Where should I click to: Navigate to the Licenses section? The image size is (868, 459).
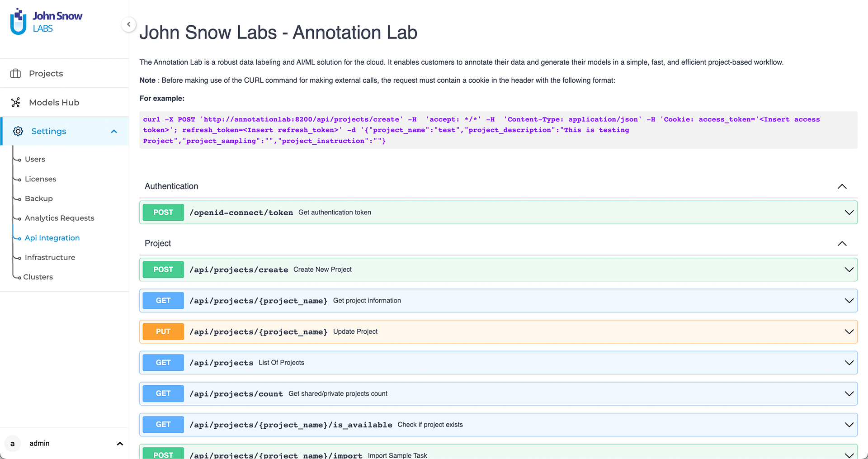[40, 179]
